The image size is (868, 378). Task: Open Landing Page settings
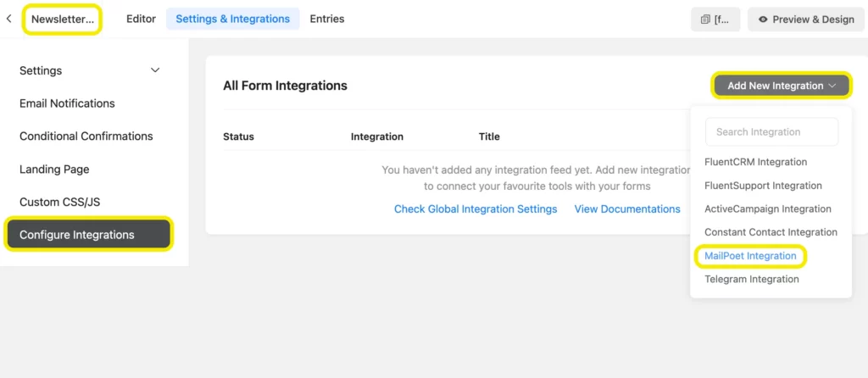point(54,170)
